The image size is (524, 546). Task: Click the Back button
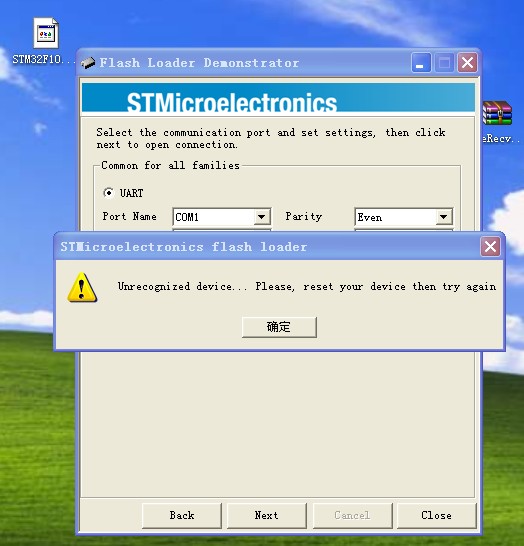pos(182,515)
